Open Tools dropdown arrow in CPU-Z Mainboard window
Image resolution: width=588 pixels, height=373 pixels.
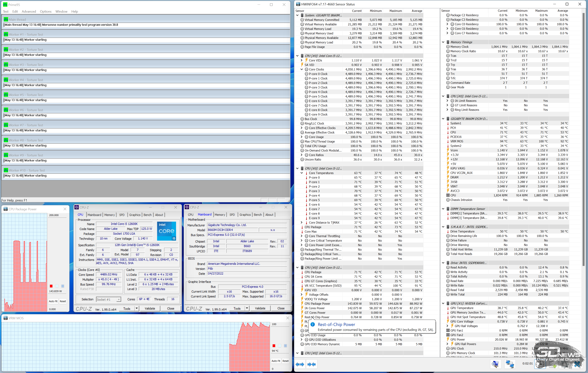point(247,308)
